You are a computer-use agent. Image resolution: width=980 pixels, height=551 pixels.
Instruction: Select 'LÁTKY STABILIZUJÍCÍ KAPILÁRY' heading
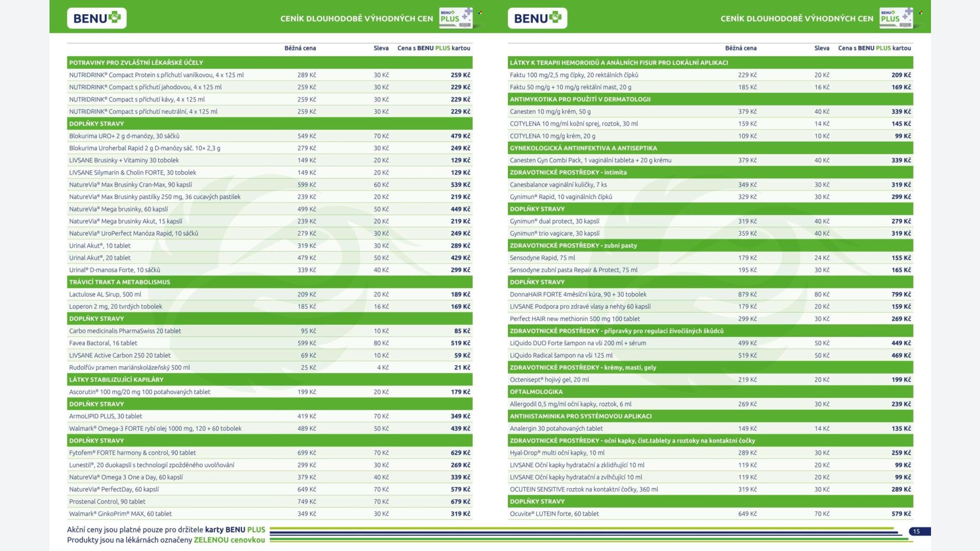point(269,380)
